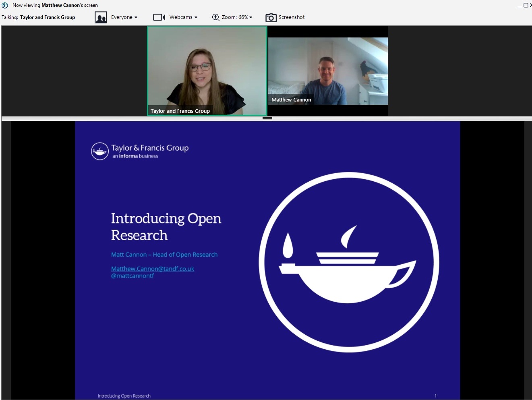This screenshot has height=400, width=532.
Task: Click the slide page number "1"
Action: coord(435,396)
